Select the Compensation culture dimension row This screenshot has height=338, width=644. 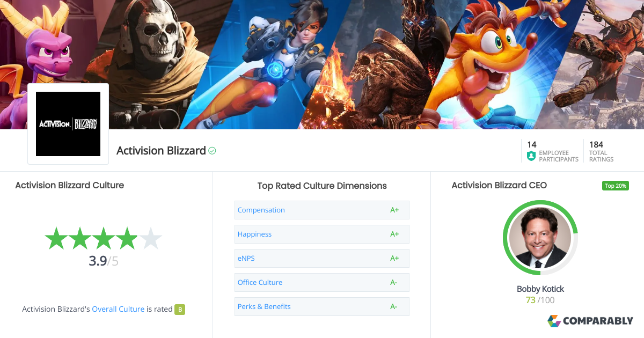pos(322,210)
